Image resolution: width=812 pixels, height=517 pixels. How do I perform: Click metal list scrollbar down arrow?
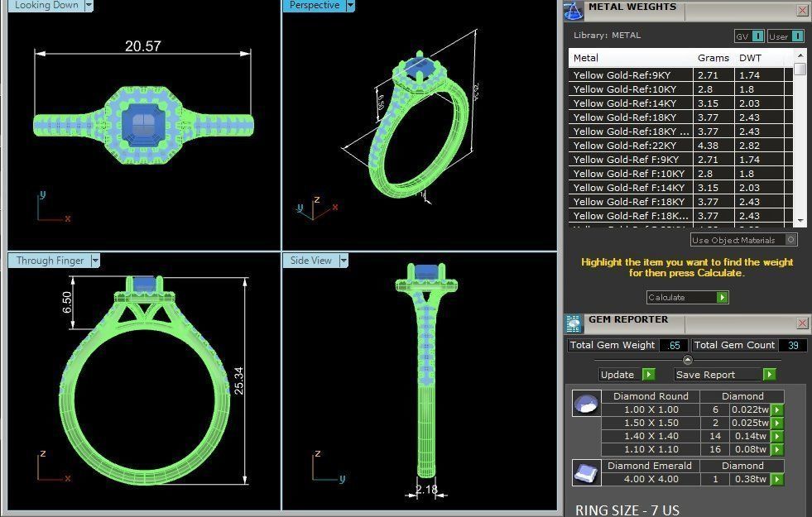pyautogui.click(x=800, y=221)
